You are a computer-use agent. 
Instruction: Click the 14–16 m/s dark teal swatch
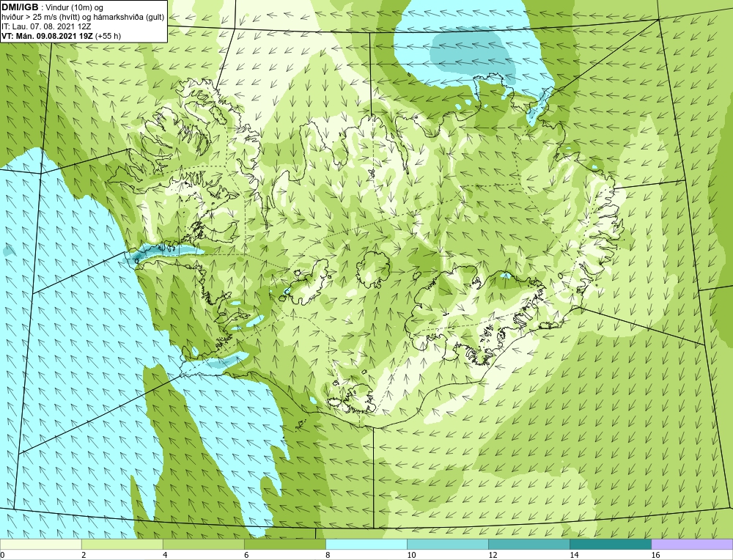tap(611, 544)
